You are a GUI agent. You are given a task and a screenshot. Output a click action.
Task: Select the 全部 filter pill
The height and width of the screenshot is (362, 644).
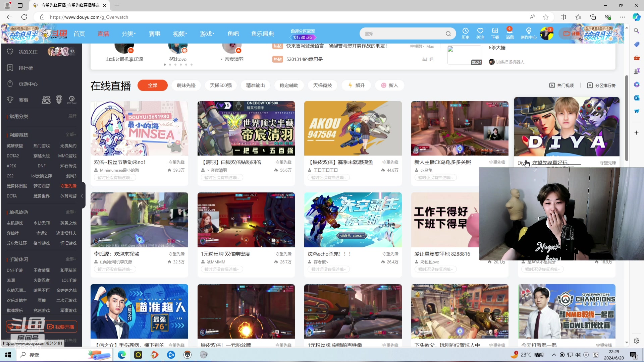[153, 85]
